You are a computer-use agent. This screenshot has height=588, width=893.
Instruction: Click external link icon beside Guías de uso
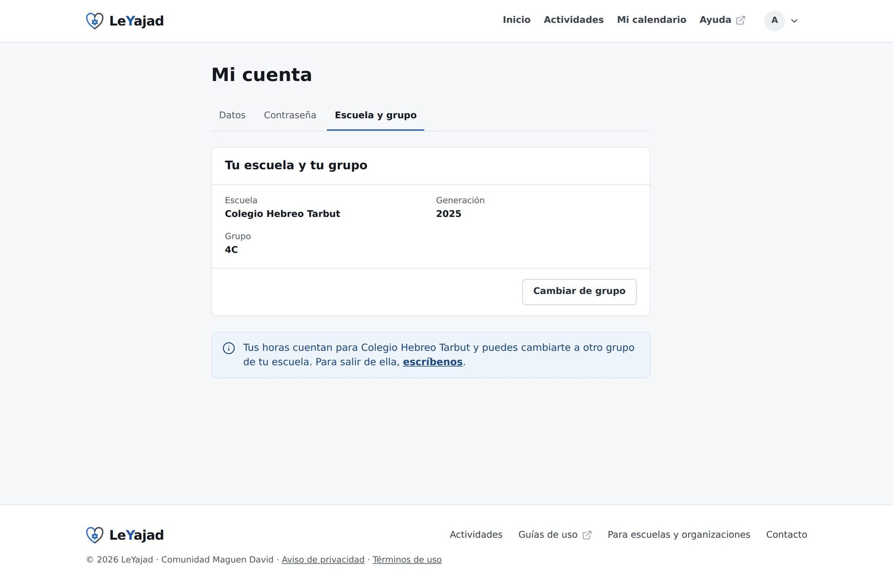tap(587, 535)
